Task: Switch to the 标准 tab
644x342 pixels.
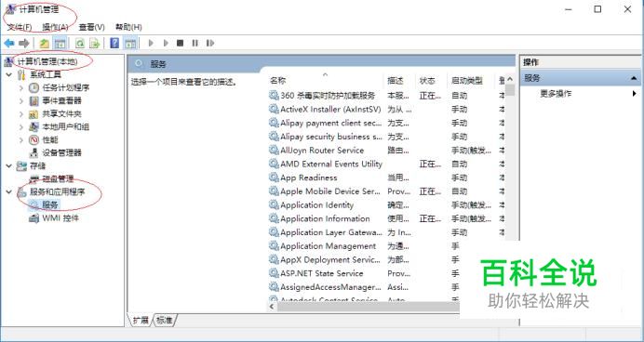Action: [165, 321]
